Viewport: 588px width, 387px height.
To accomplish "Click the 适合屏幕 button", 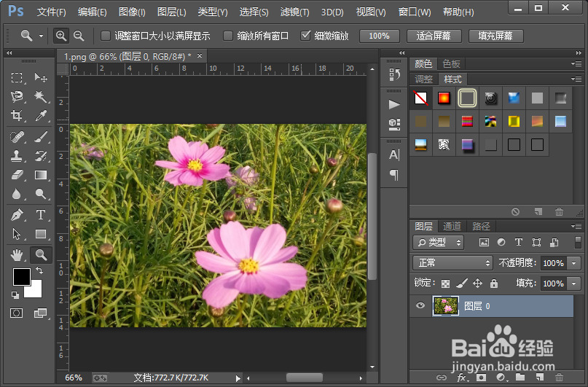I will [x=434, y=36].
